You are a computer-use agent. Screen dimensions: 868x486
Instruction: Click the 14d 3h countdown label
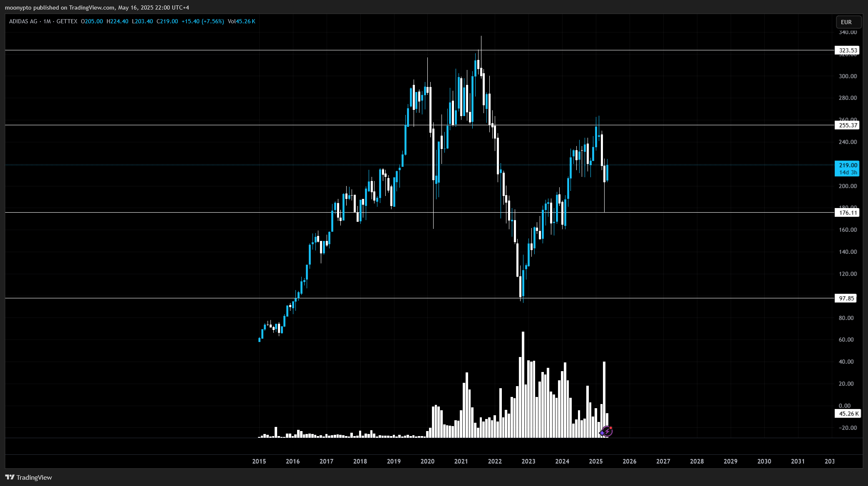(847, 172)
